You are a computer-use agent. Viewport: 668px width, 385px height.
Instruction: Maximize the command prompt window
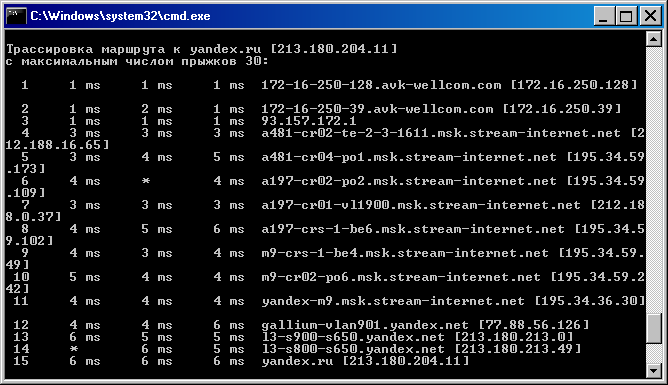(626, 16)
